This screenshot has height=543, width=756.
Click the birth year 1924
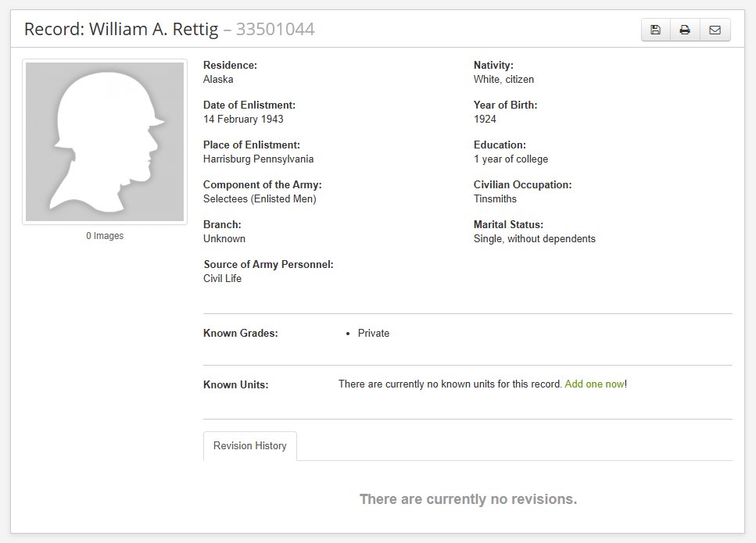point(485,120)
